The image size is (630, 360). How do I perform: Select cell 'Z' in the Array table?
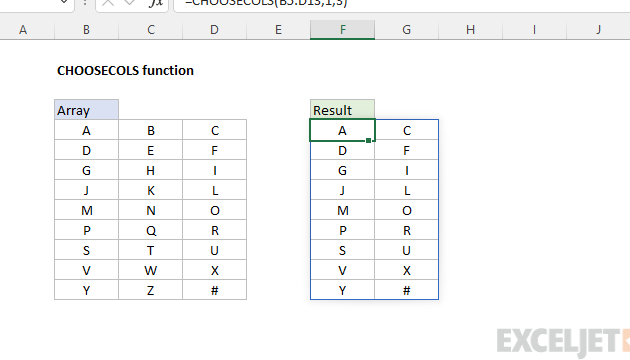coord(151,290)
